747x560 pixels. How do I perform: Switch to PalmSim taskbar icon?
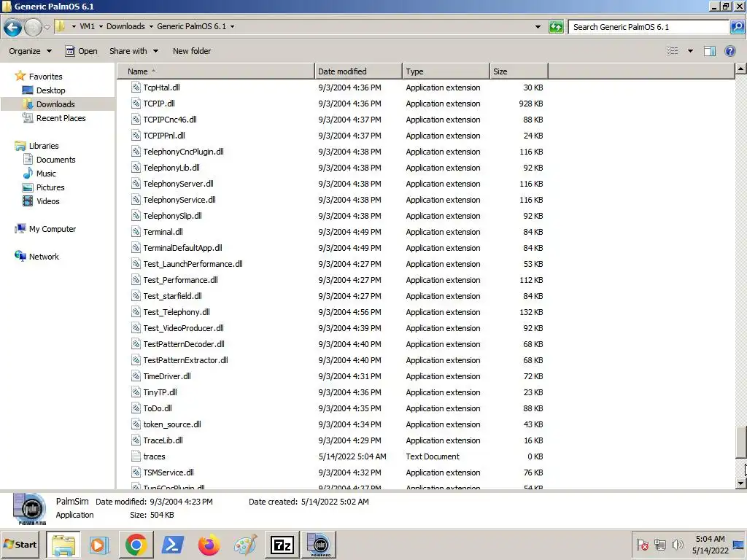[x=319, y=545]
